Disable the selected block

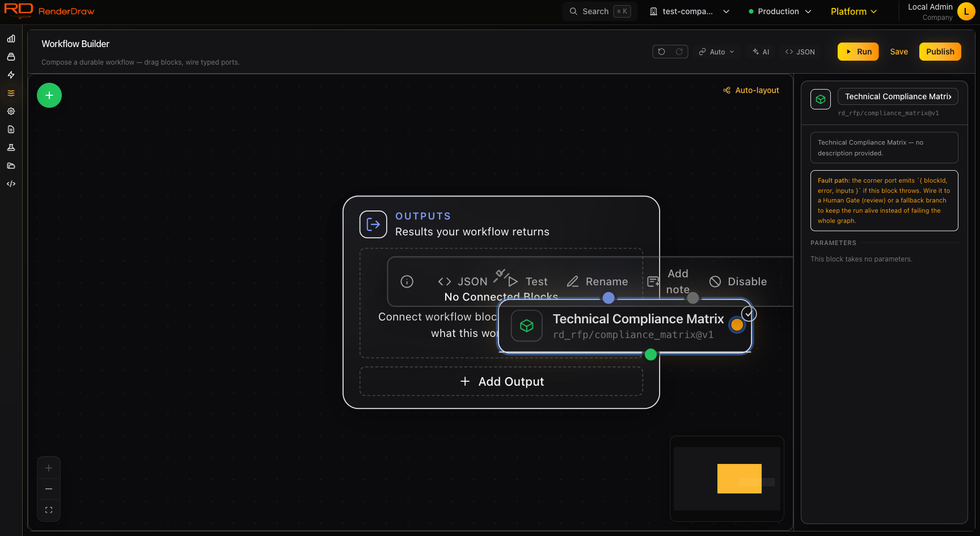738,281
